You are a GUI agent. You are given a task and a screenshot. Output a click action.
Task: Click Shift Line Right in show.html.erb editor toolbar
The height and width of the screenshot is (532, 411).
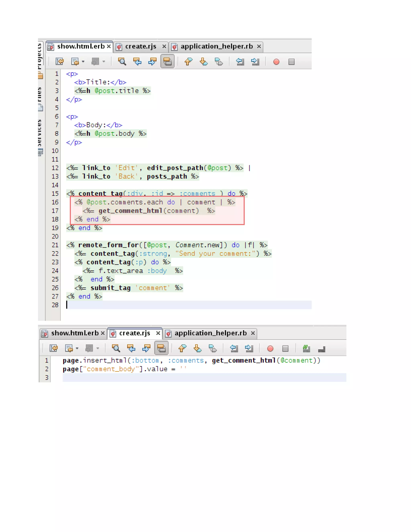coord(255,61)
